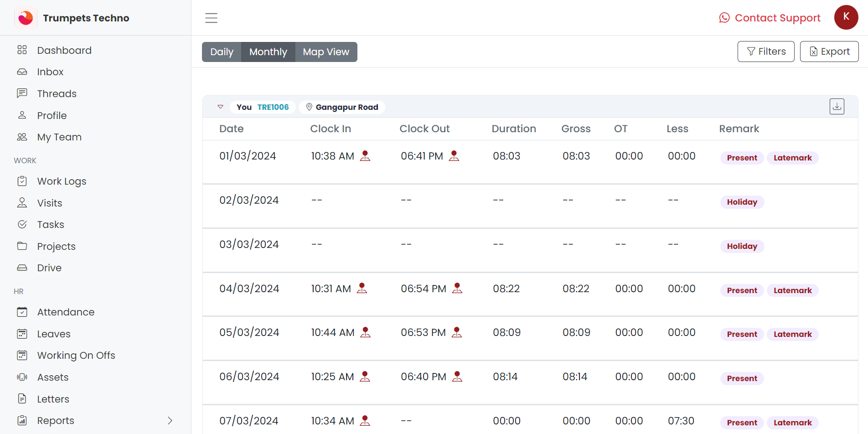Open Work Logs from sidebar

pyautogui.click(x=62, y=181)
